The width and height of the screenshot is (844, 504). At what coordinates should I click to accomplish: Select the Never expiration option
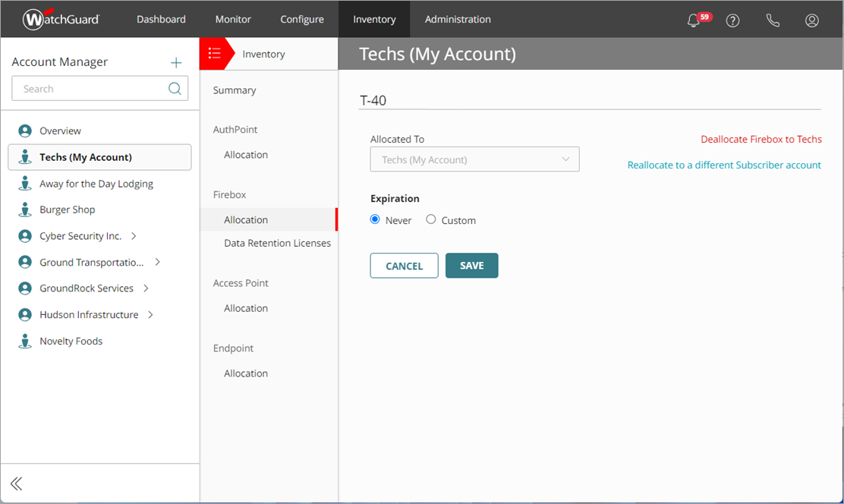point(374,219)
